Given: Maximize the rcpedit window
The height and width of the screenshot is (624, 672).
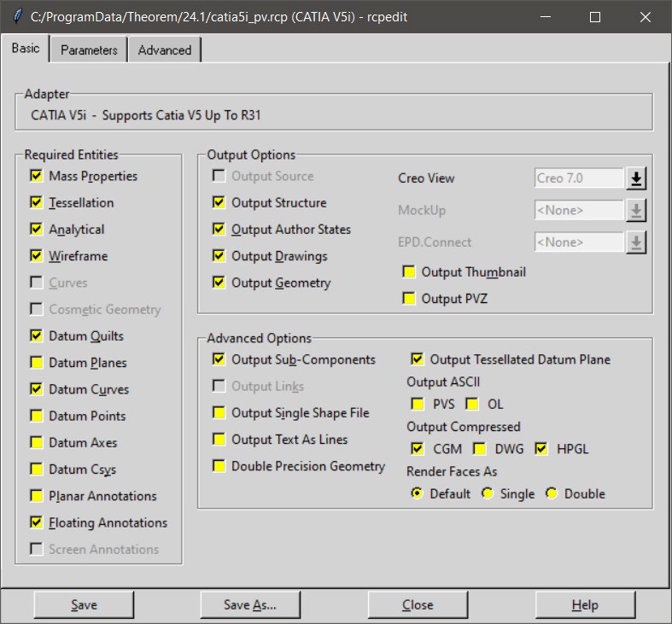Looking at the screenshot, I should (595, 17).
